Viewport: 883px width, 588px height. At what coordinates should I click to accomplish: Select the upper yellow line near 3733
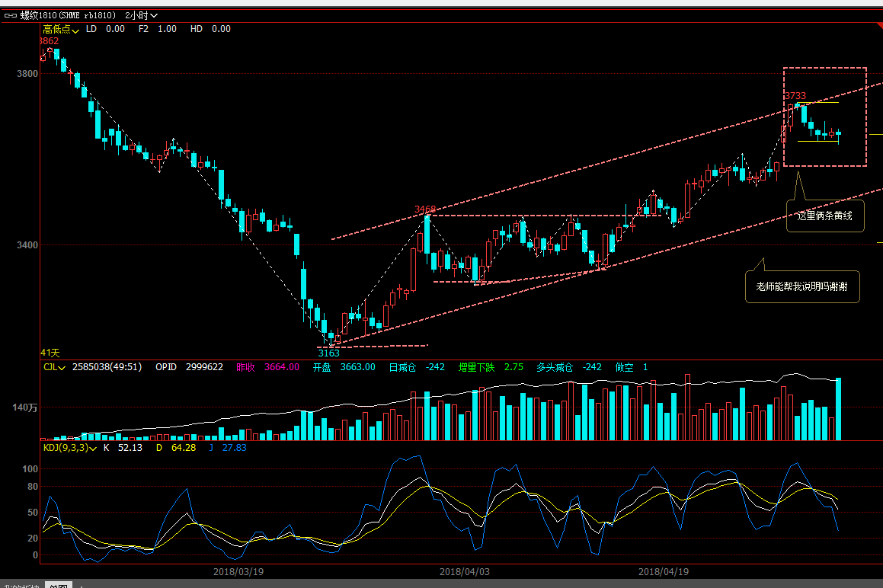click(823, 102)
